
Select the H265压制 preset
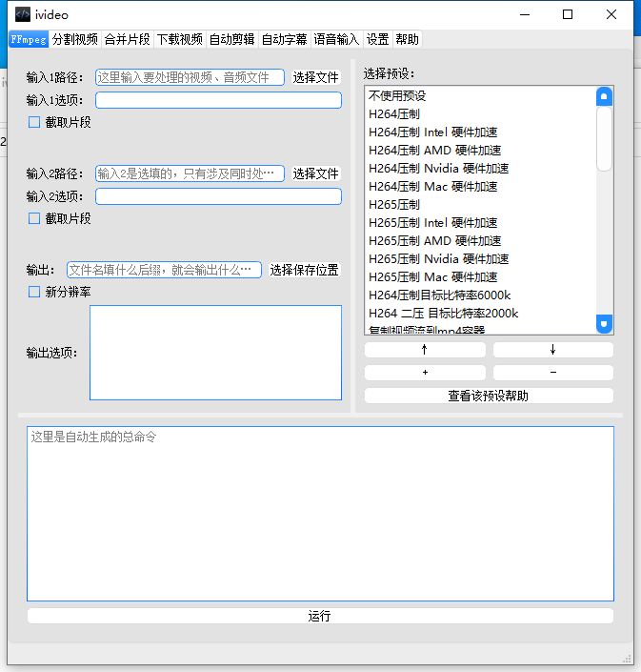pos(394,205)
